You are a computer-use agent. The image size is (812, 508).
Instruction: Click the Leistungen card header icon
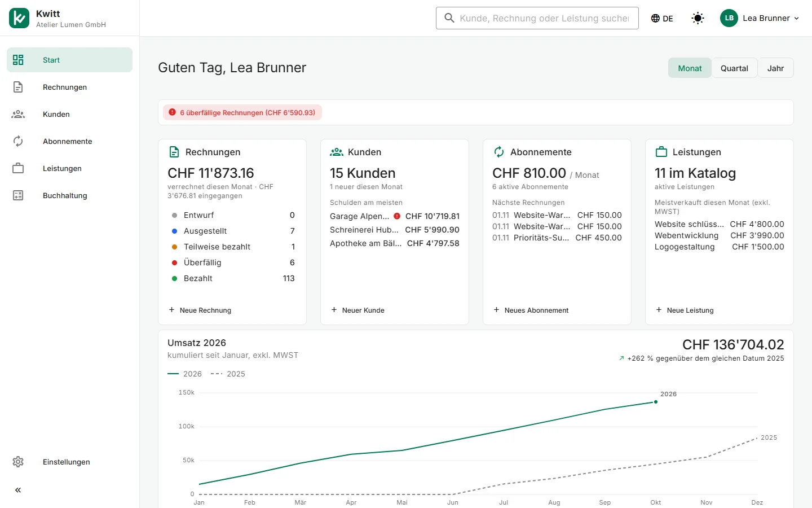661,152
